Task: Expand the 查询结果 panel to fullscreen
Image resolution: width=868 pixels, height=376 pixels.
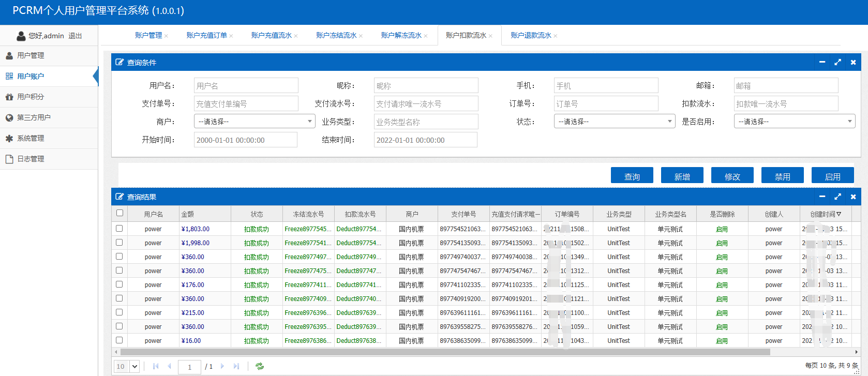Action: [x=837, y=197]
